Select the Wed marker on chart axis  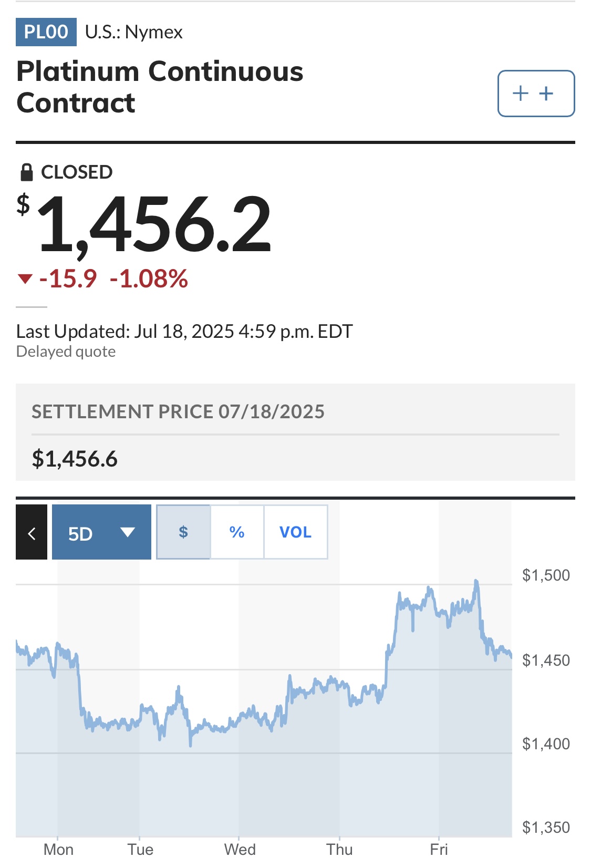pos(240,850)
